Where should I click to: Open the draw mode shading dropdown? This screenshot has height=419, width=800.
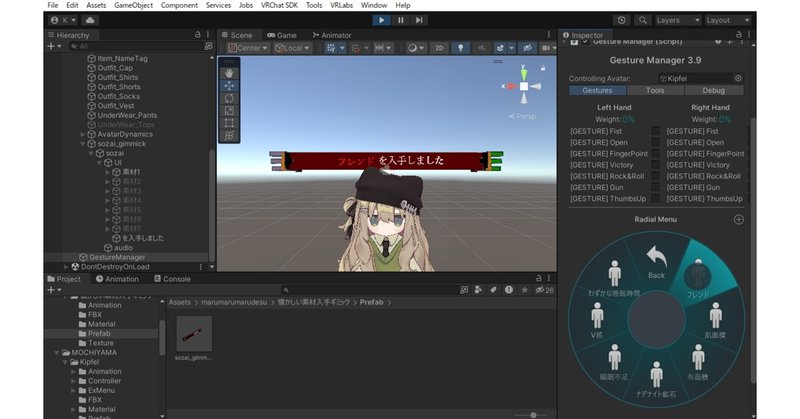(416, 48)
